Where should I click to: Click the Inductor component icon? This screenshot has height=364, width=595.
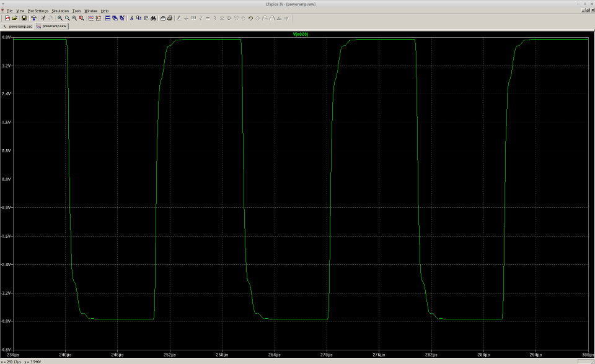point(215,18)
